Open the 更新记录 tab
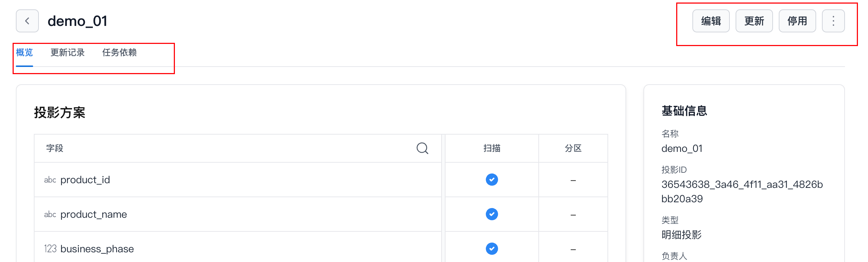 point(67,53)
